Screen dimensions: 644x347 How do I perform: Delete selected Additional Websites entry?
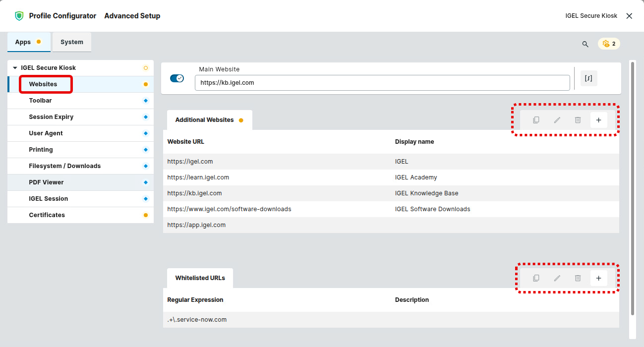tap(578, 120)
